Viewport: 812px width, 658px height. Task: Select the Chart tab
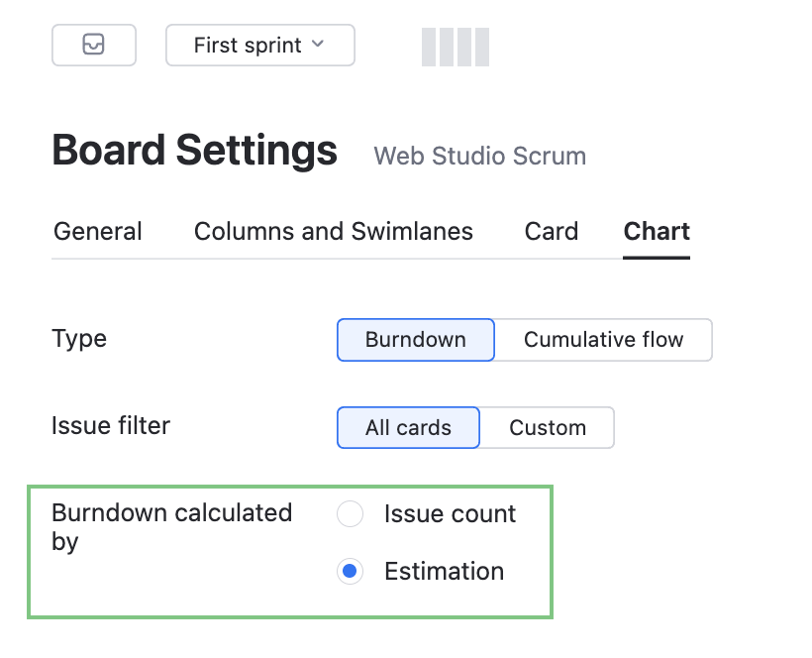657,232
